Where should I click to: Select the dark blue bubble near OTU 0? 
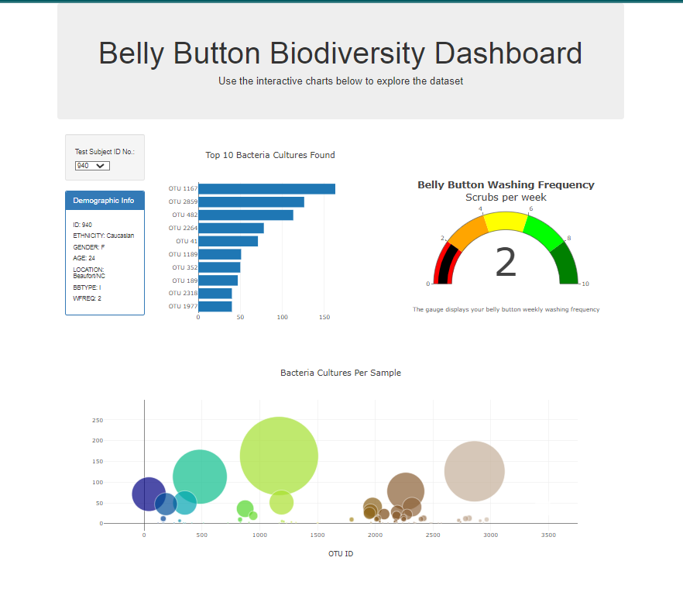pyautogui.click(x=148, y=494)
